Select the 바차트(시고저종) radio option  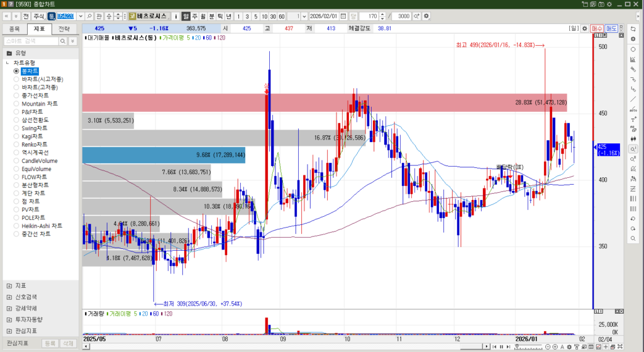pyautogui.click(x=16, y=79)
